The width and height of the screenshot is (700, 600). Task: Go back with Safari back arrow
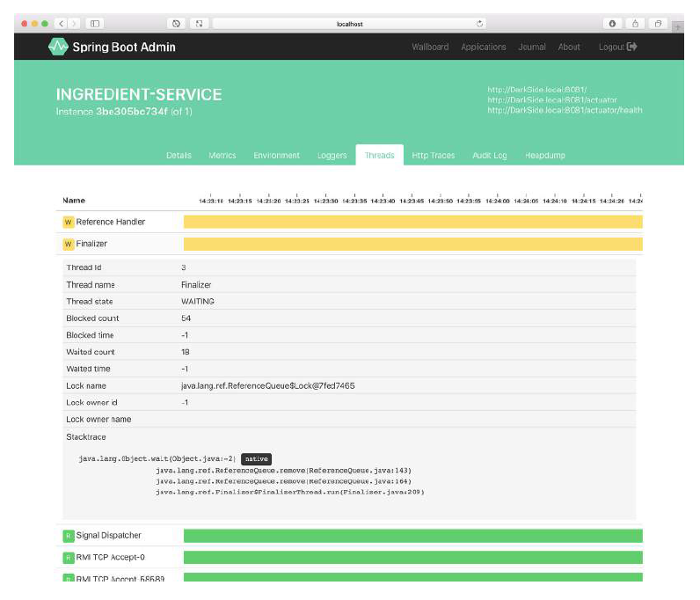62,24
